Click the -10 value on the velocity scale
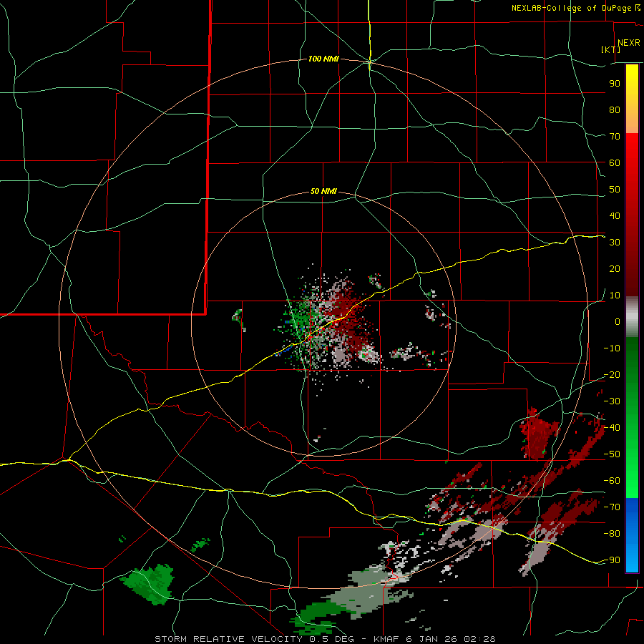This screenshot has height=644, width=644. (x=612, y=348)
